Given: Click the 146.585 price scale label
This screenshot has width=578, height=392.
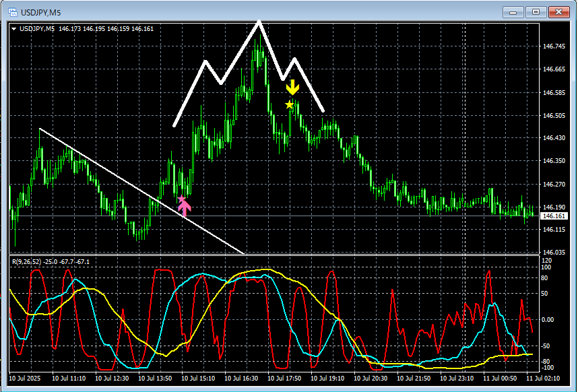Looking at the screenshot, I should coord(554,92).
